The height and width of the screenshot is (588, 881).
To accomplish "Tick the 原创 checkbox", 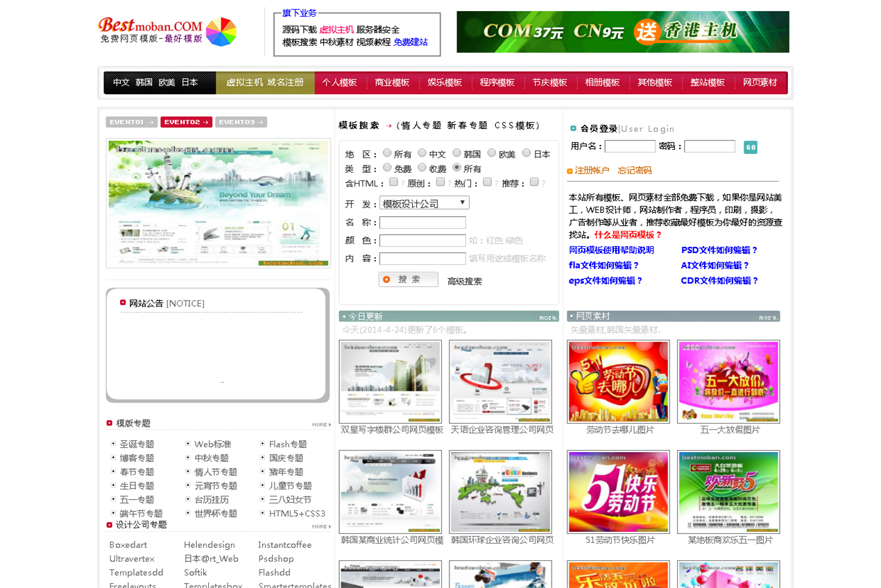I will click(440, 182).
